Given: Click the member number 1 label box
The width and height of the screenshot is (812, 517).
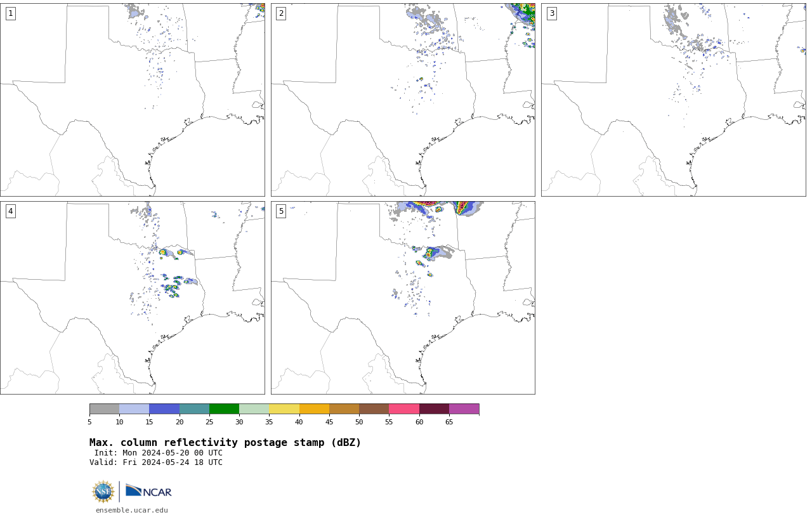Looking at the screenshot, I should pyautogui.click(x=10, y=13).
